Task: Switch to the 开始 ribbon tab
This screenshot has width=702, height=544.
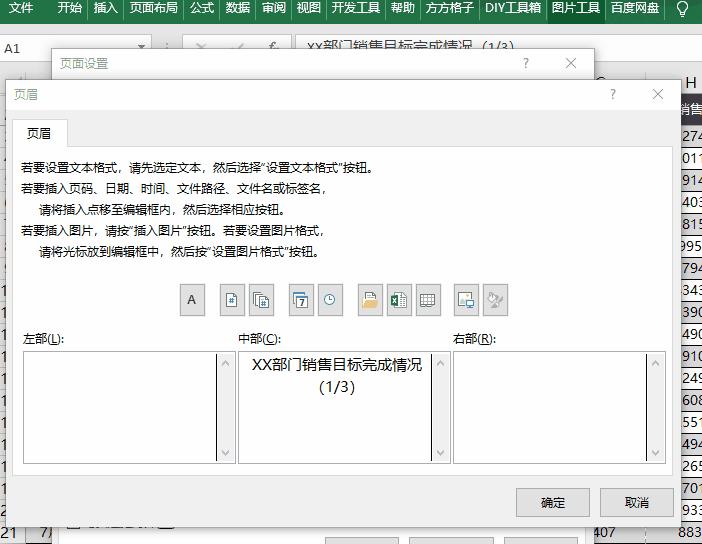Action: tap(69, 8)
